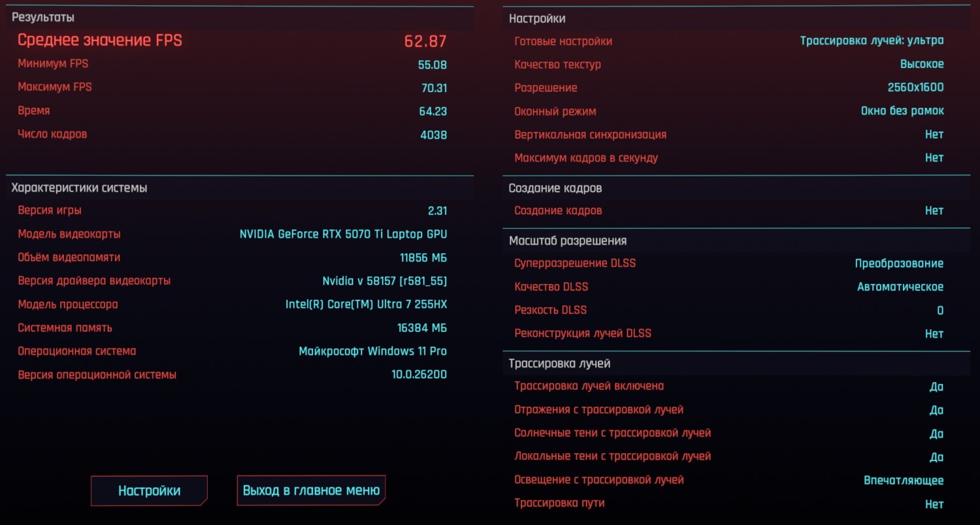The width and height of the screenshot is (980, 525).
Task: Click the Среднее значение FPS label
Action: click(100, 40)
